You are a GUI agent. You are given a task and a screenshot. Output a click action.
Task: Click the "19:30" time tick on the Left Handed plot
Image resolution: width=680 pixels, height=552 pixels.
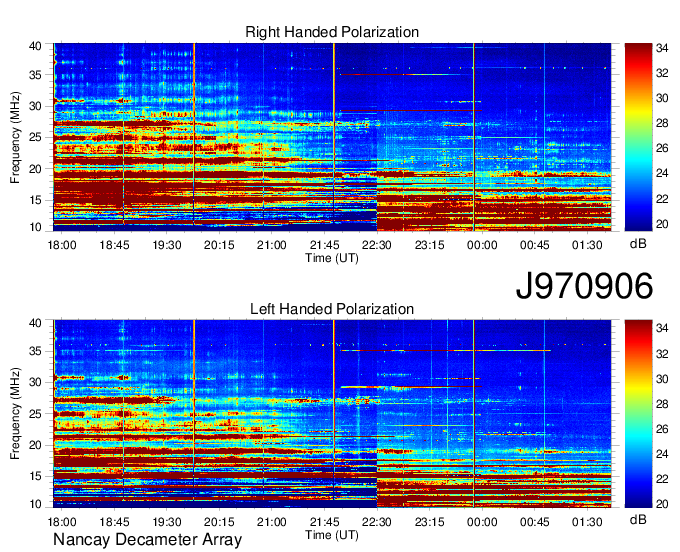coord(167,522)
